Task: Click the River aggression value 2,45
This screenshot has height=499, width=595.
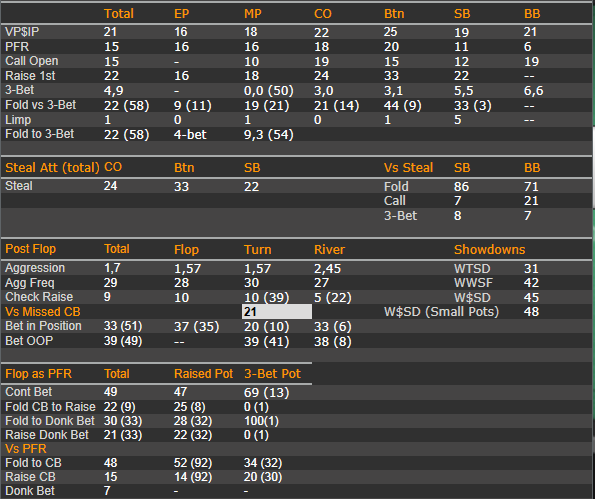Action: (x=327, y=269)
